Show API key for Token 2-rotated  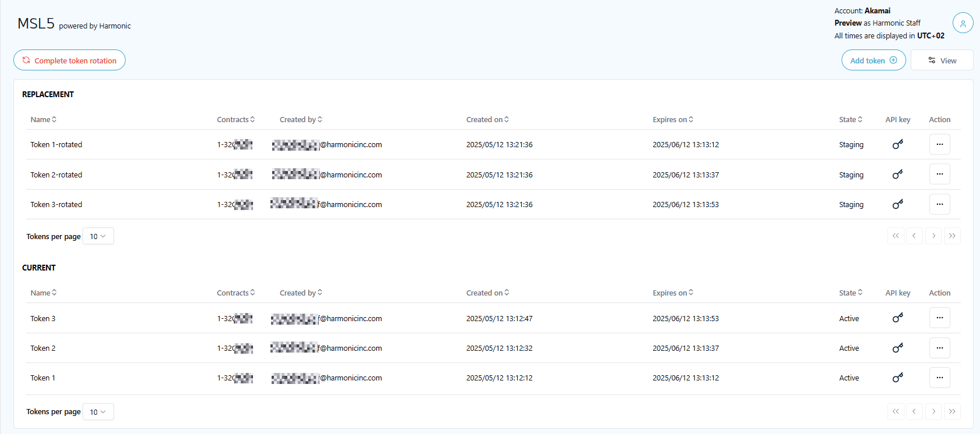[x=897, y=175]
